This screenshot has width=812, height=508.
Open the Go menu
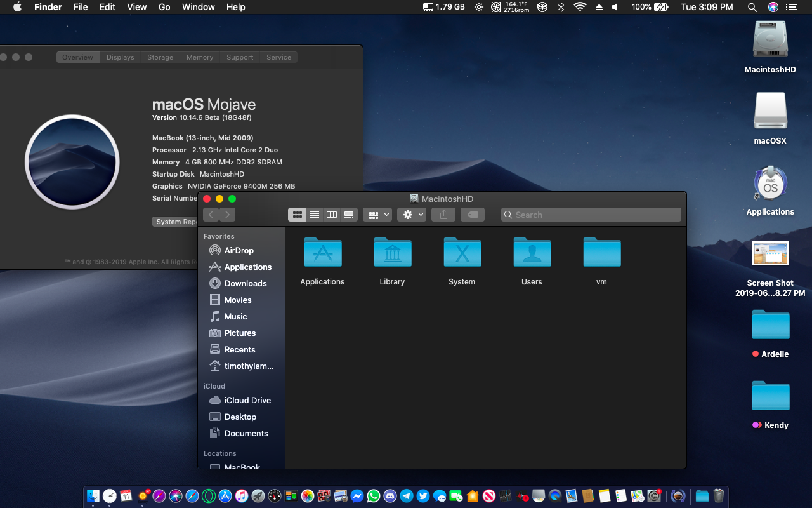tap(164, 7)
